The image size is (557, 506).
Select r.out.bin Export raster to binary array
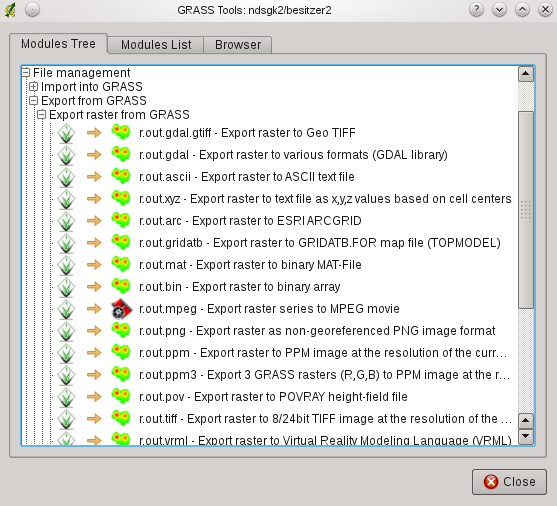pyautogui.click(x=239, y=287)
